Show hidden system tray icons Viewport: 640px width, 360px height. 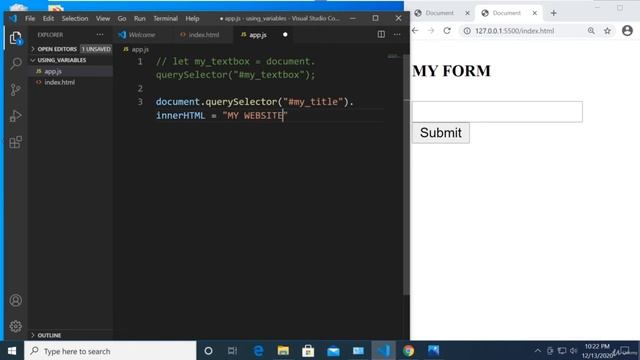[538, 351]
